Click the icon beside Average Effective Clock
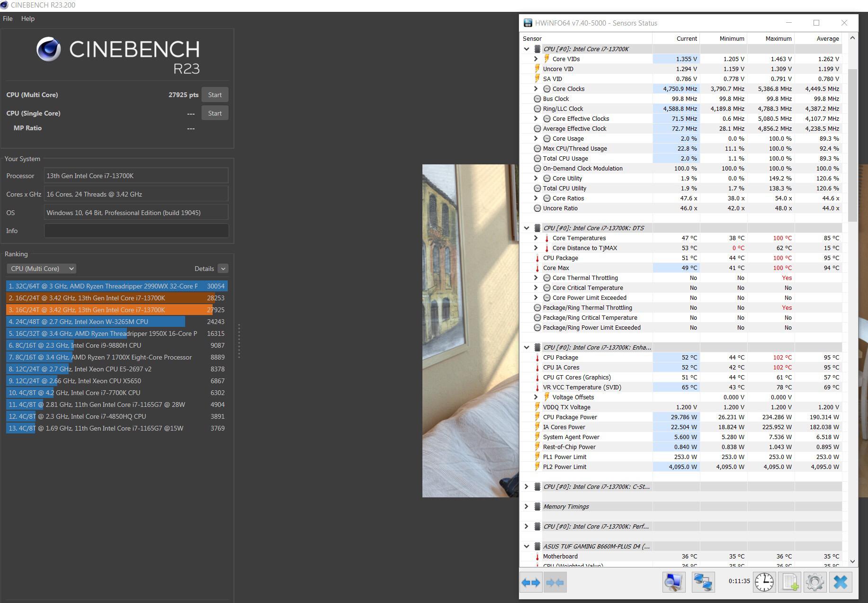The image size is (868, 603). pyautogui.click(x=537, y=128)
